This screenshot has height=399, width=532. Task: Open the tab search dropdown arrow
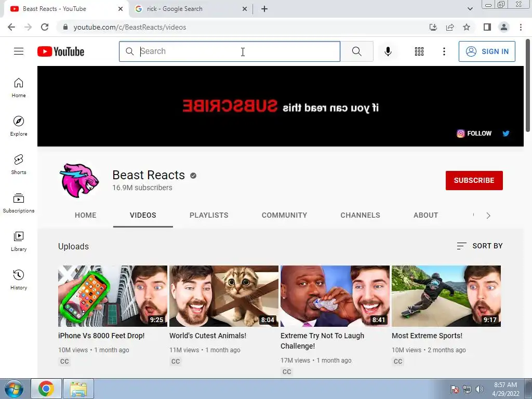[470, 9]
